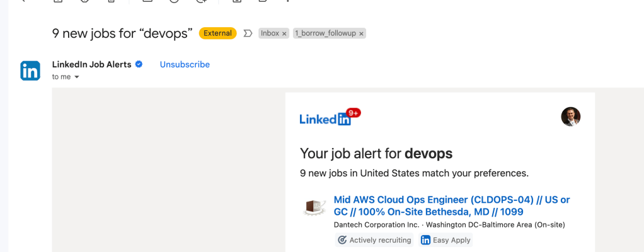Click the email subject '9 new jobs for devops'

tap(122, 33)
